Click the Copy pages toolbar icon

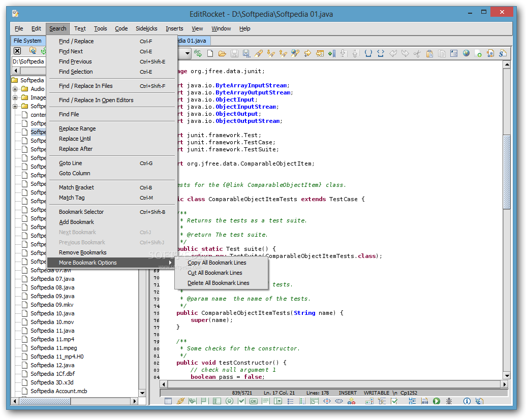(x=442, y=53)
